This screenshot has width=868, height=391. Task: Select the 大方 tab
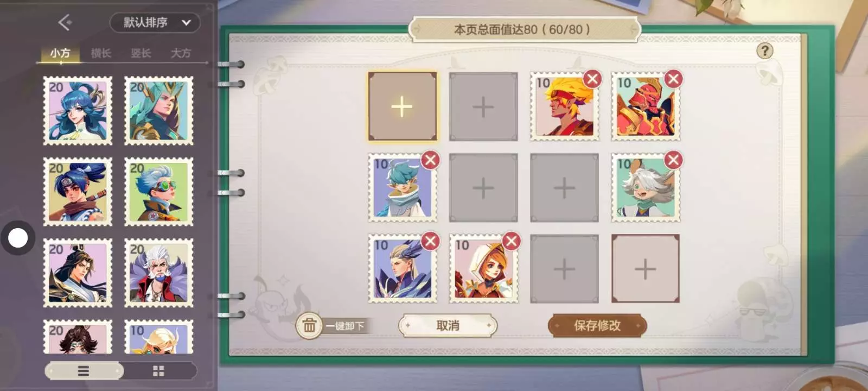pyautogui.click(x=181, y=53)
